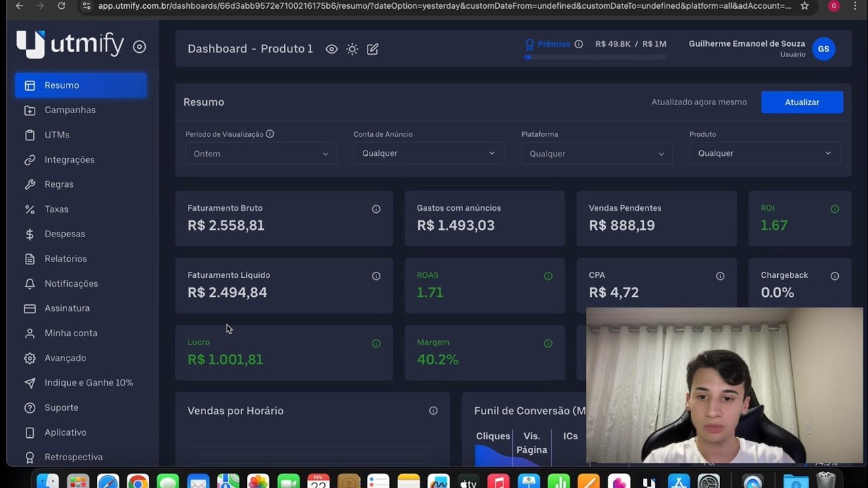Click the Minha conta person icon

click(30, 333)
